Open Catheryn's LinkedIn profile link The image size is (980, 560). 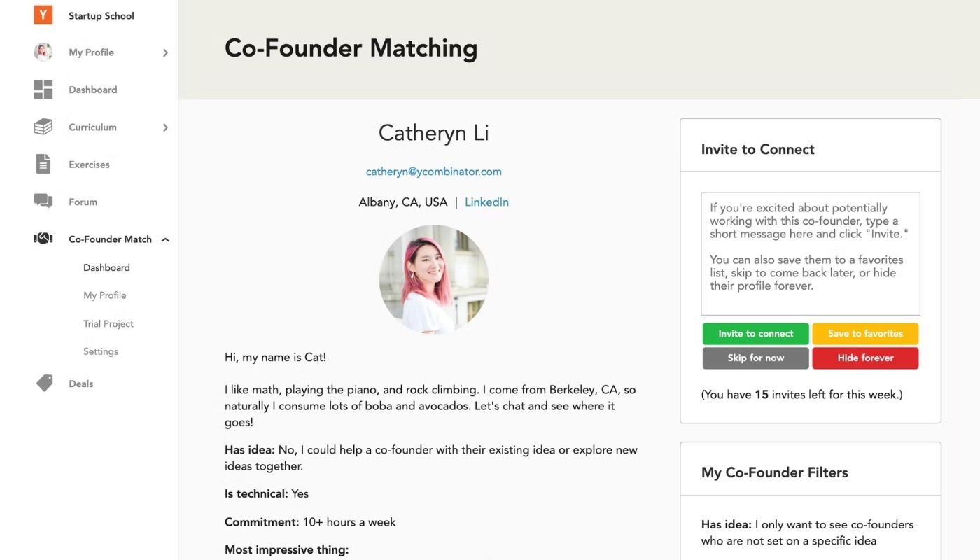486,202
